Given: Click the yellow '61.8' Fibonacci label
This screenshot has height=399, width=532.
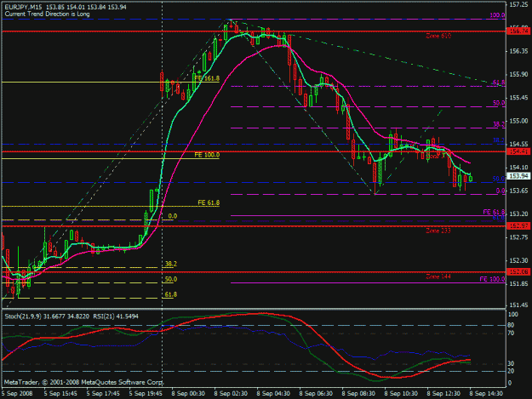Looking at the screenshot, I should point(171,294).
